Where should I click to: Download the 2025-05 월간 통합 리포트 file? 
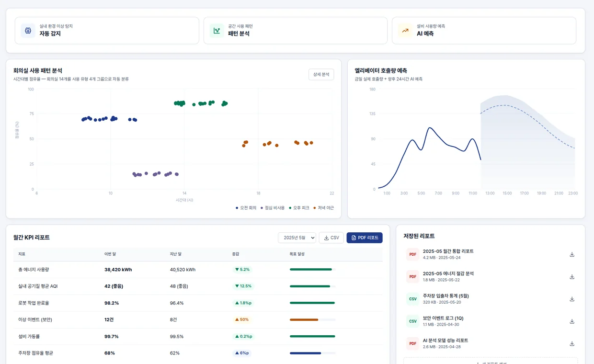[x=572, y=254]
